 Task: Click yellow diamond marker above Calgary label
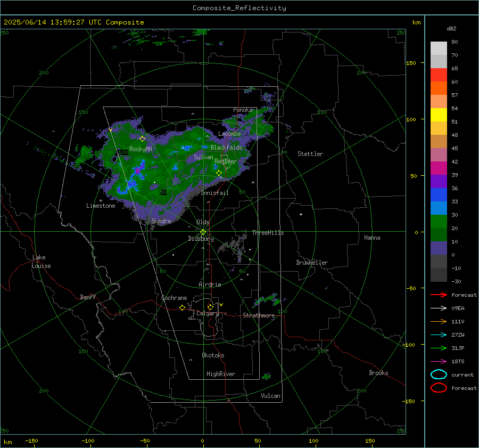(x=210, y=307)
